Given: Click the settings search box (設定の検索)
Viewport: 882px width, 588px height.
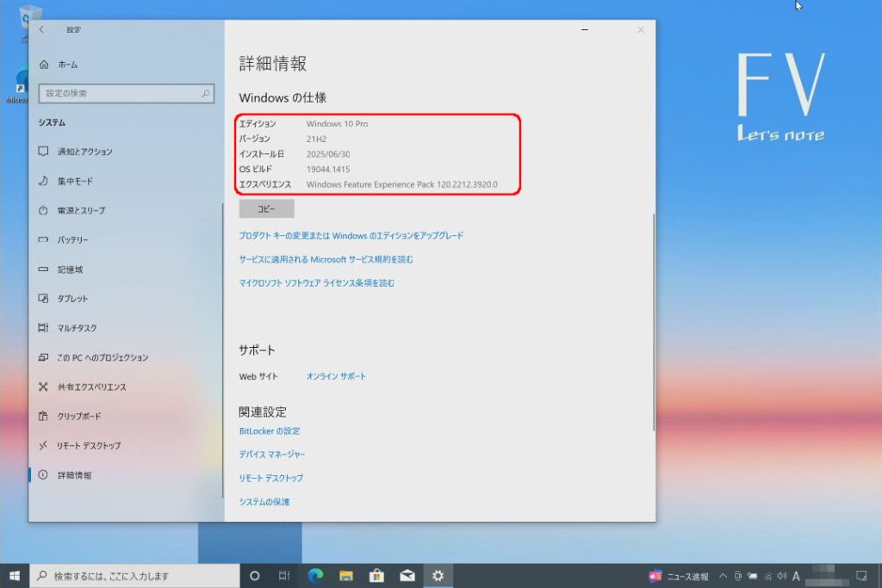Looking at the screenshot, I should click(x=126, y=93).
